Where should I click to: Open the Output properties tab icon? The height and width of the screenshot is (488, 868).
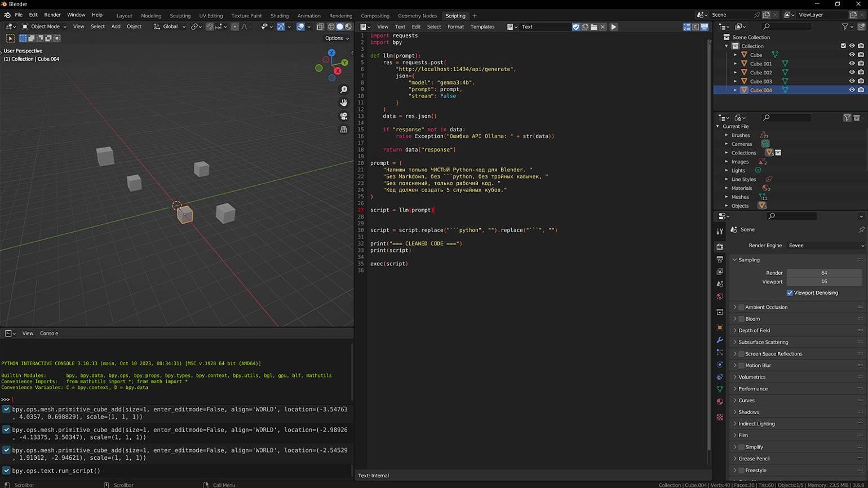point(720,259)
